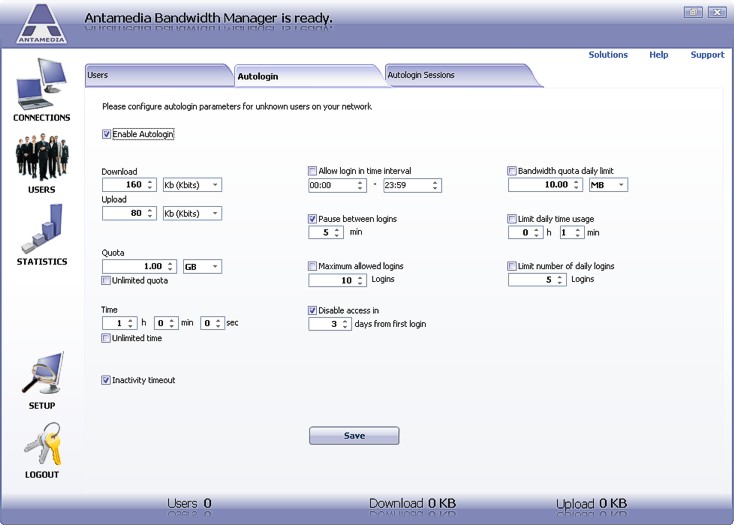The image size is (734, 525).
Task: Switch to the Users tab
Action: (x=157, y=75)
